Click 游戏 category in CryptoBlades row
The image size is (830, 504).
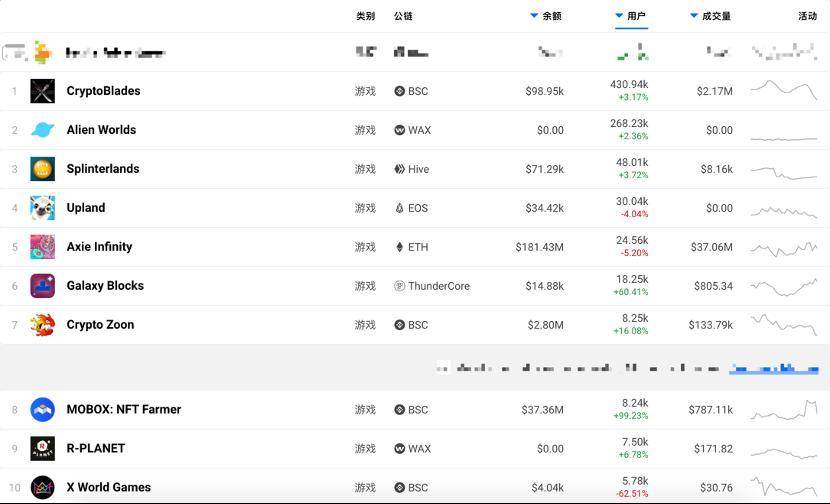point(365,91)
